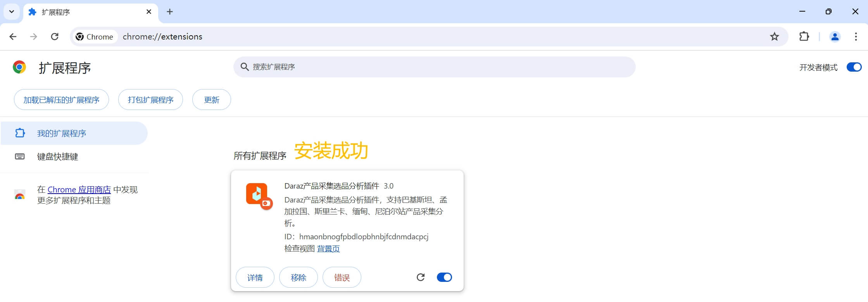This screenshot has height=302, width=868.
Task: Close the 扩展程序 tab
Action: click(149, 12)
